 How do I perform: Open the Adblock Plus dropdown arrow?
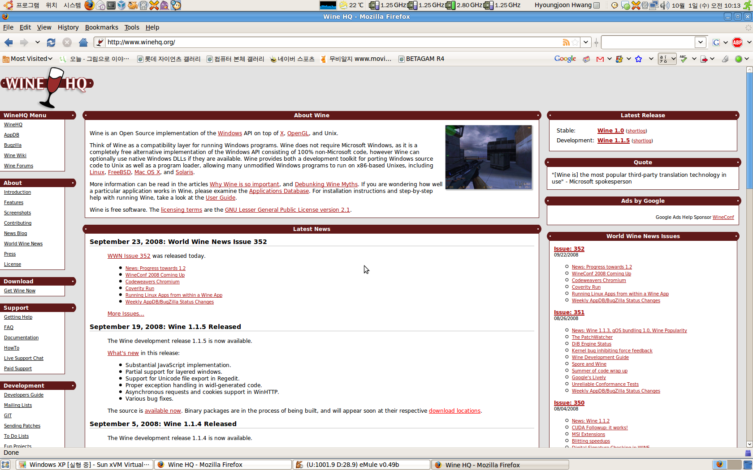coord(748,42)
